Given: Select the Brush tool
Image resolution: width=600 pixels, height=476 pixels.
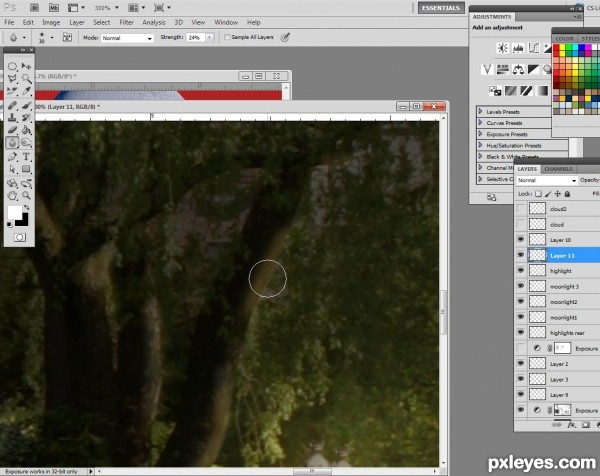Looking at the screenshot, I should 26,105.
